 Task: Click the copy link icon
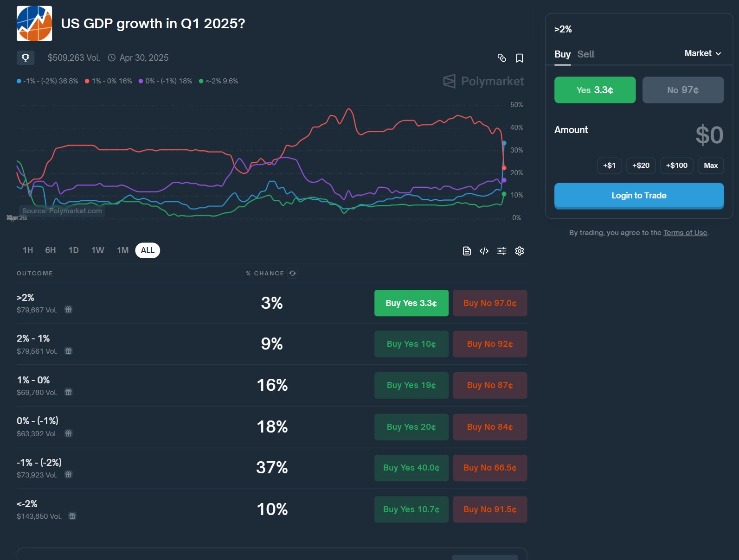[501, 58]
